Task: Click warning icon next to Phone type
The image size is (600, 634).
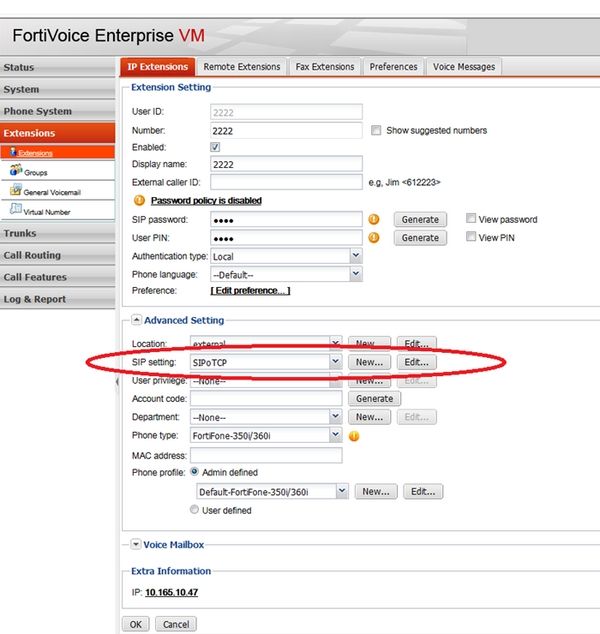Action: (354, 436)
